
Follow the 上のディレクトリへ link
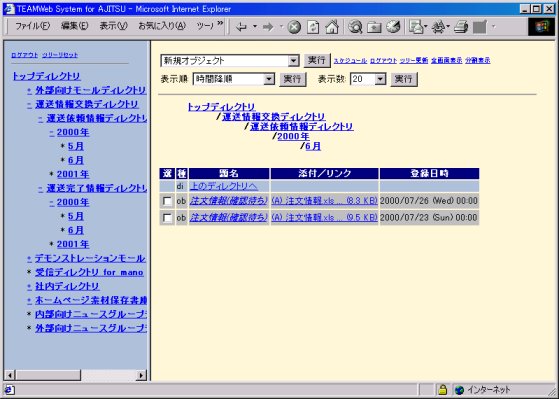(224, 186)
